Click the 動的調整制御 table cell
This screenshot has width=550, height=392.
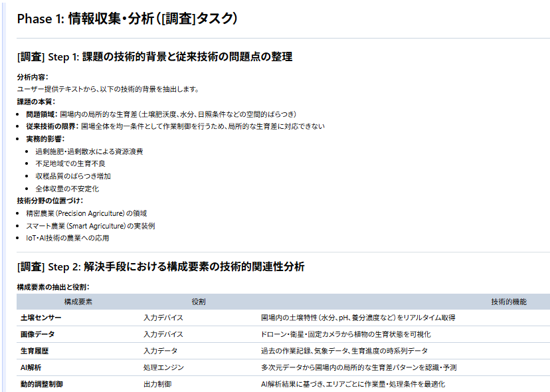pyautogui.click(x=42, y=384)
